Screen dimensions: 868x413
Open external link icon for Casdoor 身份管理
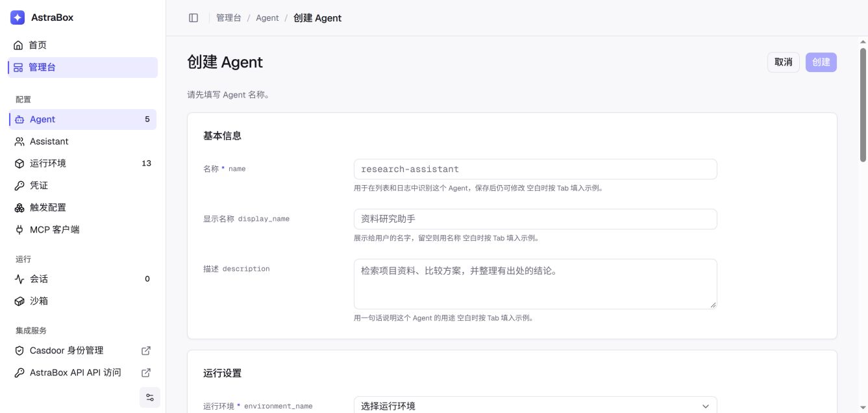pyautogui.click(x=146, y=351)
